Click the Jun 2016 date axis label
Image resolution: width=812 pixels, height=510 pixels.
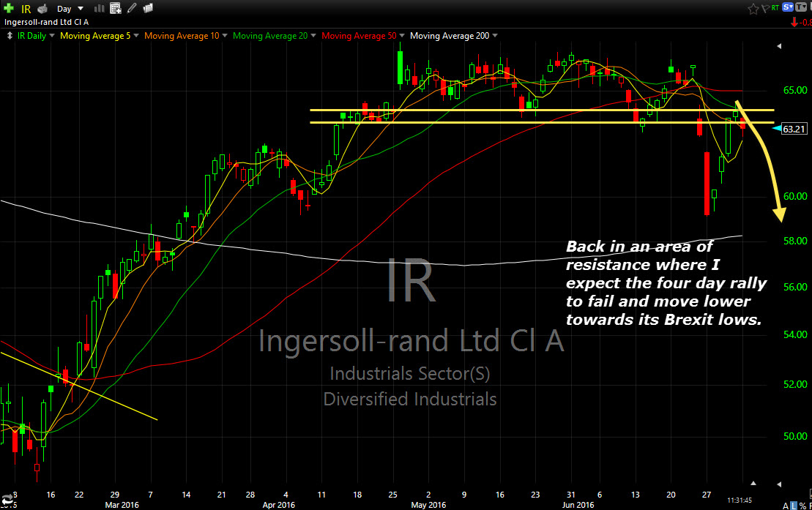[x=578, y=505]
